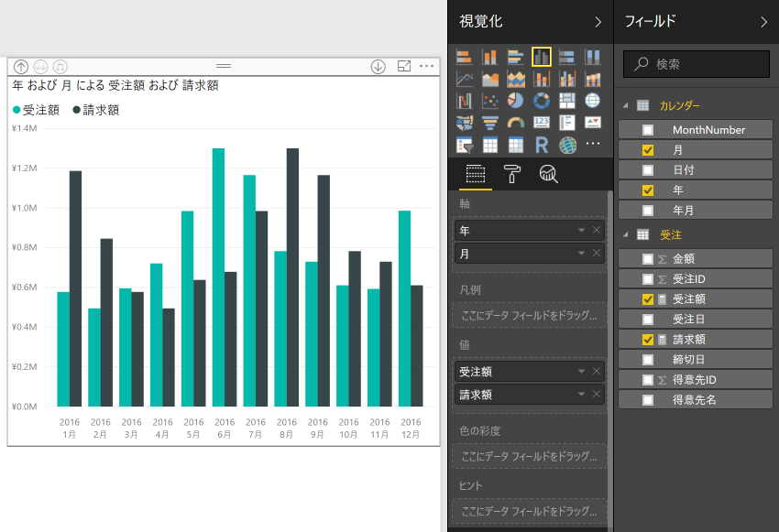The image size is (779, 532).
Task: Open dropdown arrow for 年 in 軸
Action: coord(581,230)
